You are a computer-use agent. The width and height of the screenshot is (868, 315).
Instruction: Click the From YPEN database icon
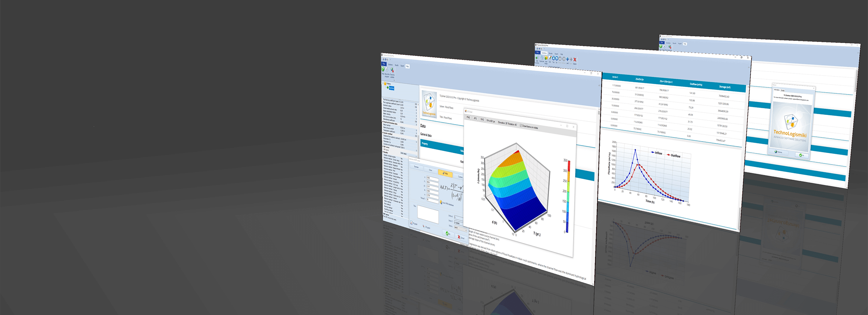pyautogui.click(x=441, y=202)
